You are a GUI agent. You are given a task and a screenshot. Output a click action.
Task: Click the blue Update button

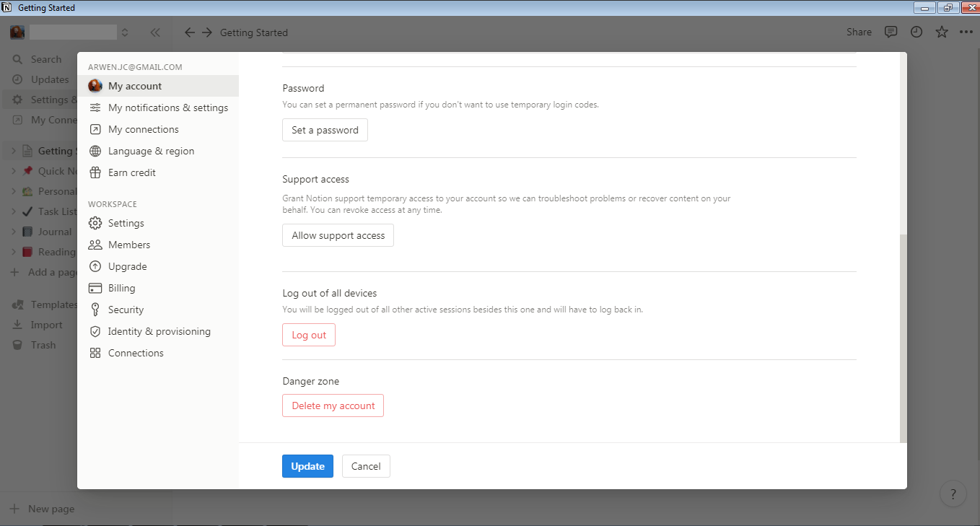coord(307,465)
